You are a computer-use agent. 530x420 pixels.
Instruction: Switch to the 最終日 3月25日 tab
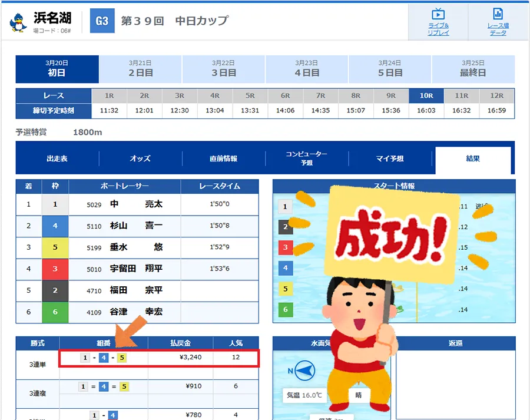click(x=473, y=69)
